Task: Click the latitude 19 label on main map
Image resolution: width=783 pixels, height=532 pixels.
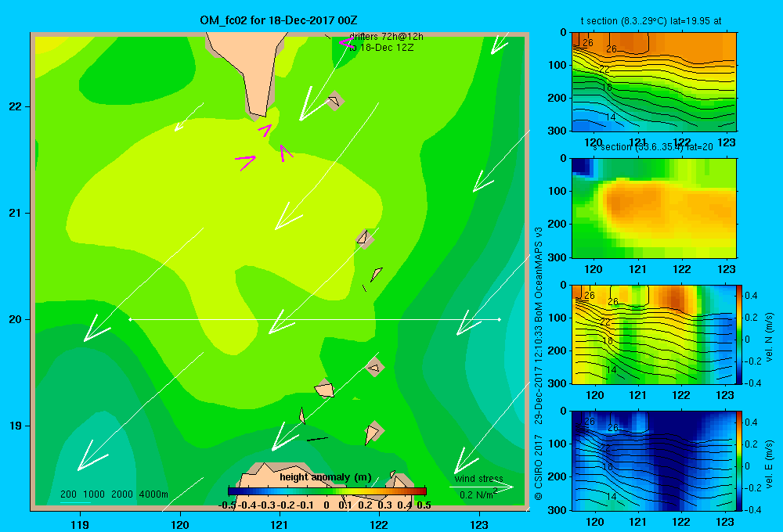Action: 16,426
